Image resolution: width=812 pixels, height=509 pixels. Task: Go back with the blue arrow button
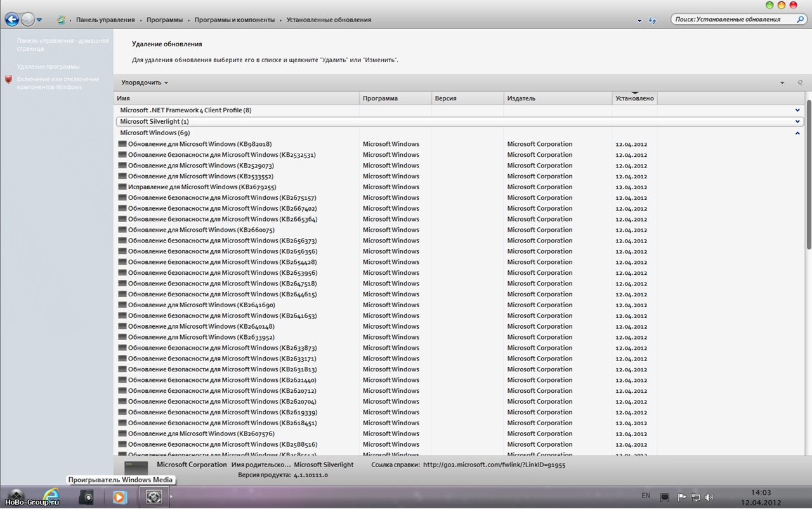click(x=11, y=20)
